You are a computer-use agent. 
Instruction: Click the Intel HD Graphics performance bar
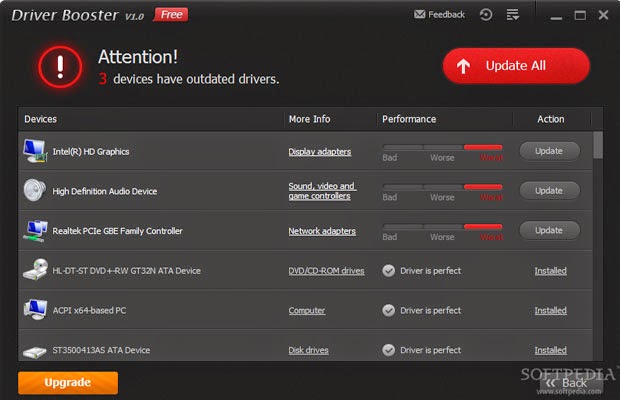pos(442,147)
